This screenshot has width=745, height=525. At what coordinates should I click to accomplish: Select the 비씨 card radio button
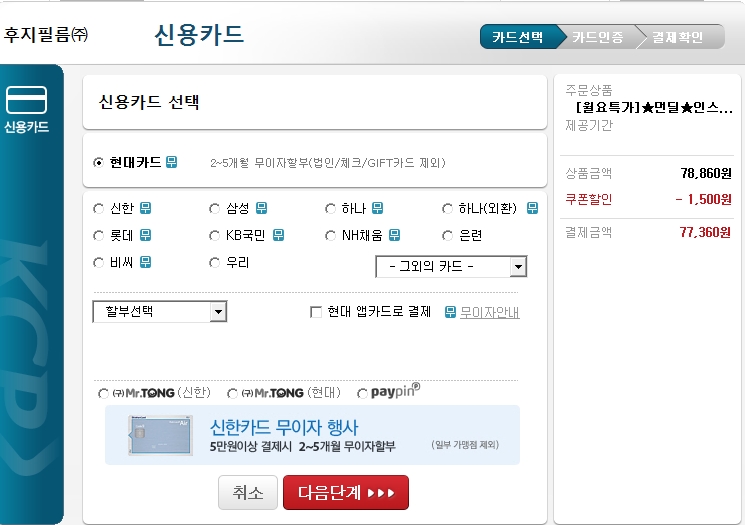pyautogui.click(x=98, y=263)
